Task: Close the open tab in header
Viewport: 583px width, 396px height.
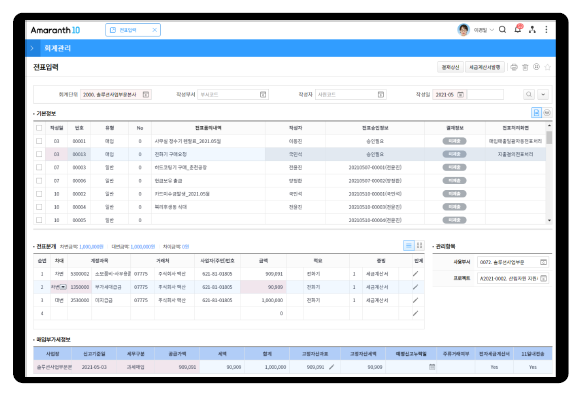Action: (x=155, y=30)
